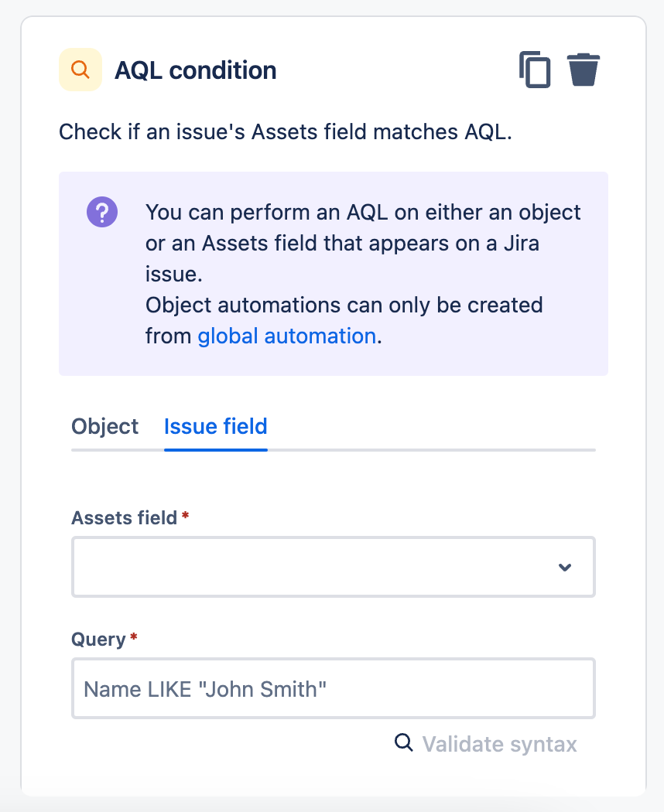Click the "Object automations can only be created" sentence
Image resolution: width=664 pixels, height=812 pixels.
point(344,305)
